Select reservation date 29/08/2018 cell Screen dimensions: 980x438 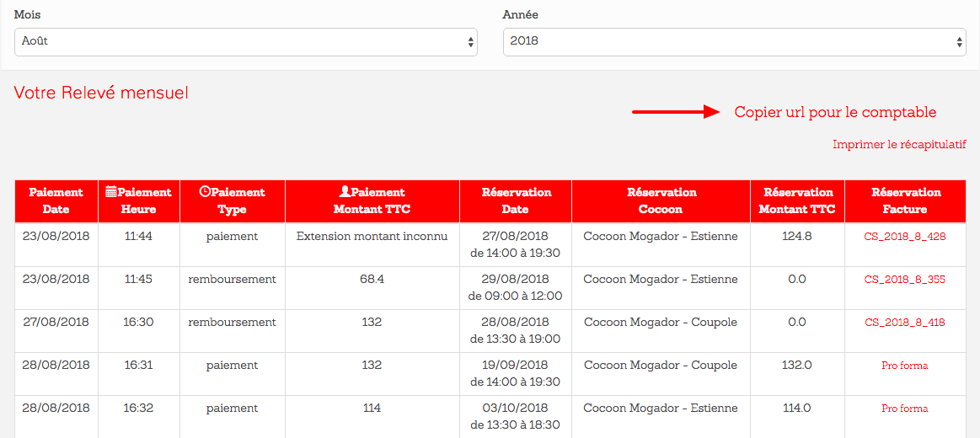pos(516,287)
